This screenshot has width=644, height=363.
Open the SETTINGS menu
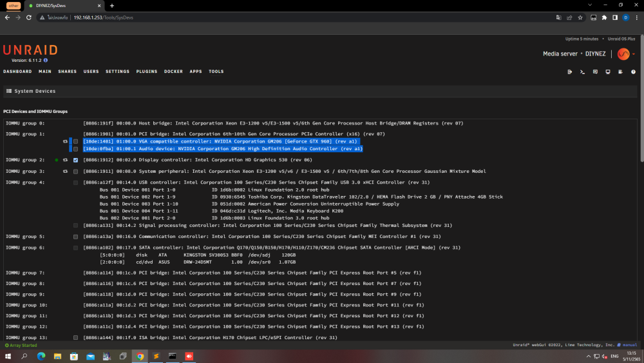tap(117, 72)
